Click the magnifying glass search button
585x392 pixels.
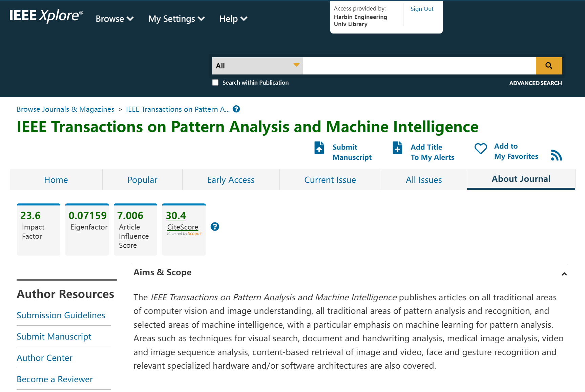[548, 66]
